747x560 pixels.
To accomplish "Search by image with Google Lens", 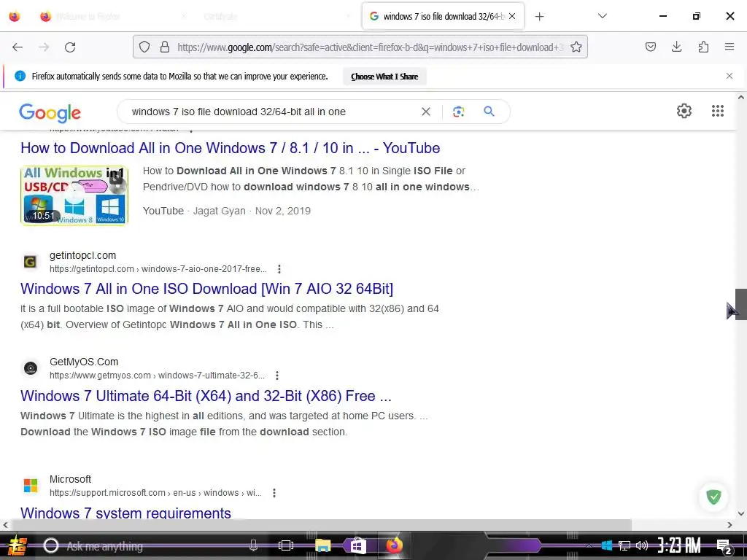I will (x=458, y=112).
